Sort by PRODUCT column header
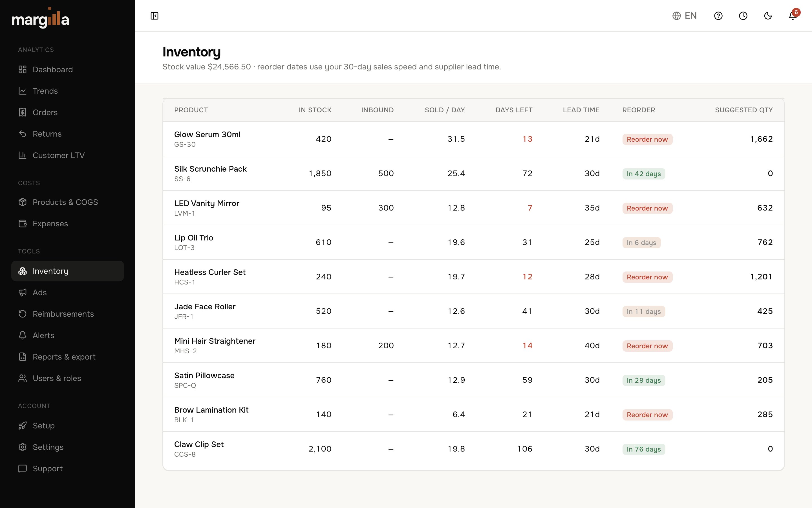 (x=191, y=110)
